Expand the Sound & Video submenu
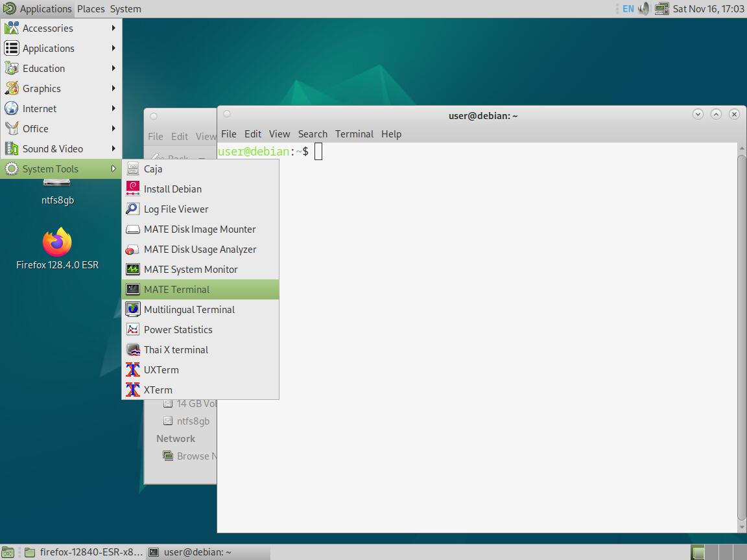 (53, 148)
